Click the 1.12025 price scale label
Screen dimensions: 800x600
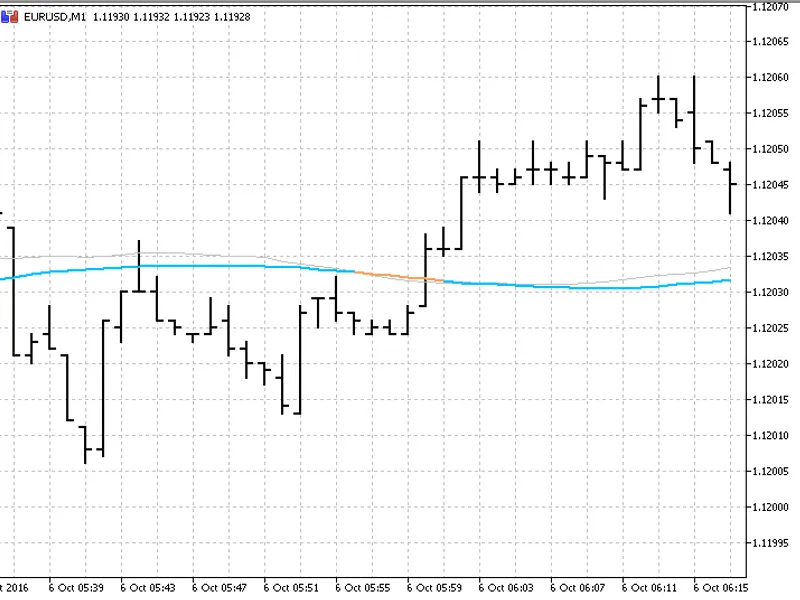pyautogui.click(x=770, y=328)
